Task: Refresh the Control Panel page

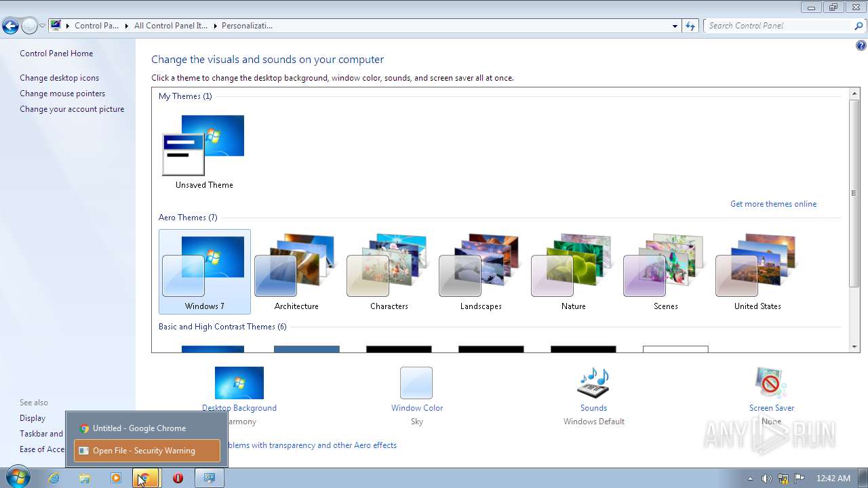Action: click(x=690, y=26)
